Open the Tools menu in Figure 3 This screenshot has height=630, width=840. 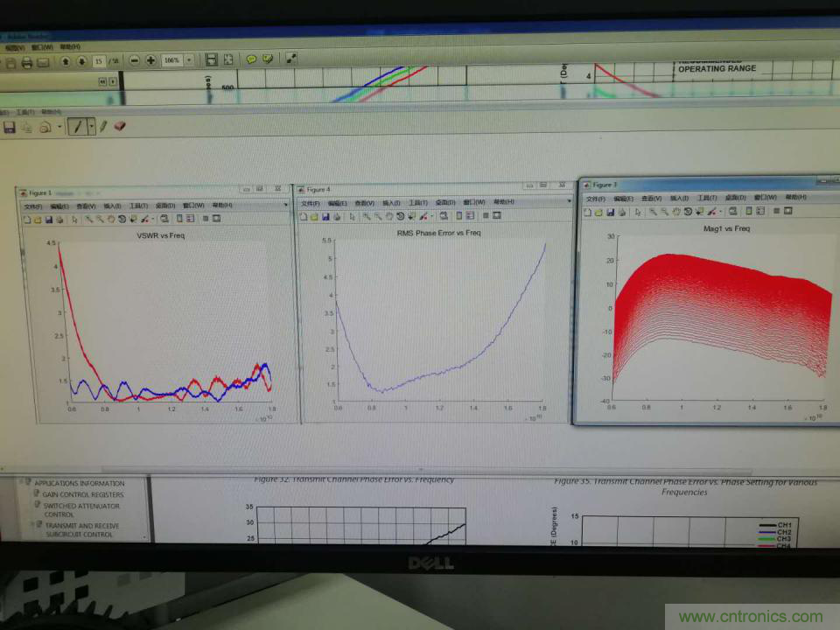[706, 198]
